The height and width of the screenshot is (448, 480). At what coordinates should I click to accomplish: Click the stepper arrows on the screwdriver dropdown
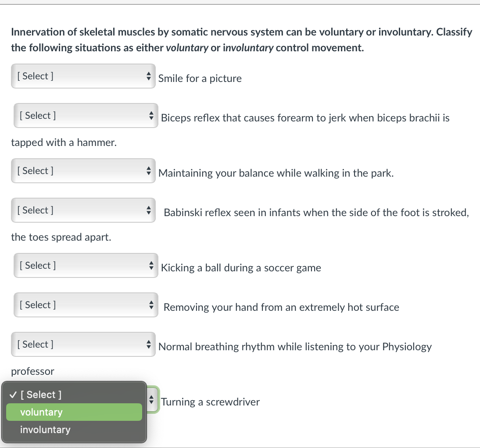coord(151,399)
